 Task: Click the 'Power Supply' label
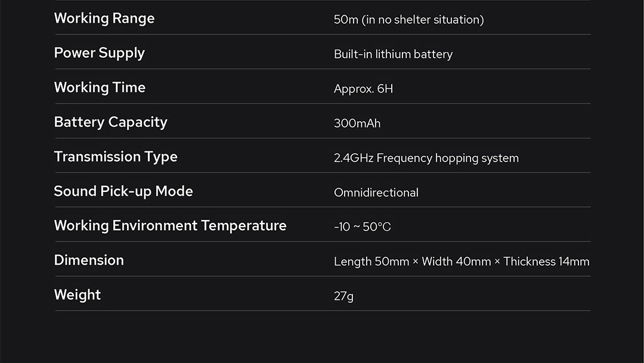click(100, 53)
